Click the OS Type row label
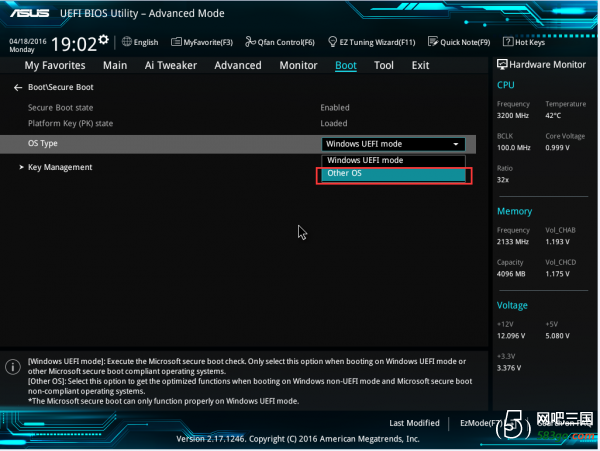This screenshot has height=451, width=600. click(x=42, y=143)
